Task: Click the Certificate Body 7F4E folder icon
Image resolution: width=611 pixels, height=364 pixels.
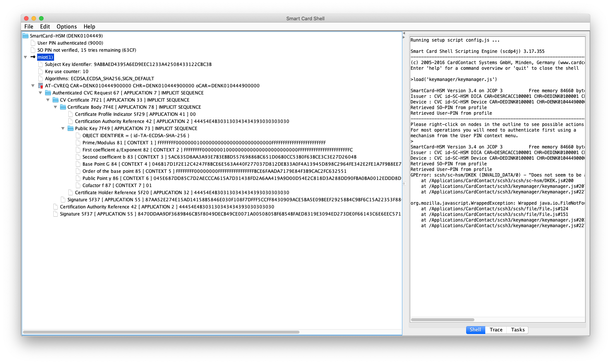Action: pyautogui.click(x=63, y=107)
